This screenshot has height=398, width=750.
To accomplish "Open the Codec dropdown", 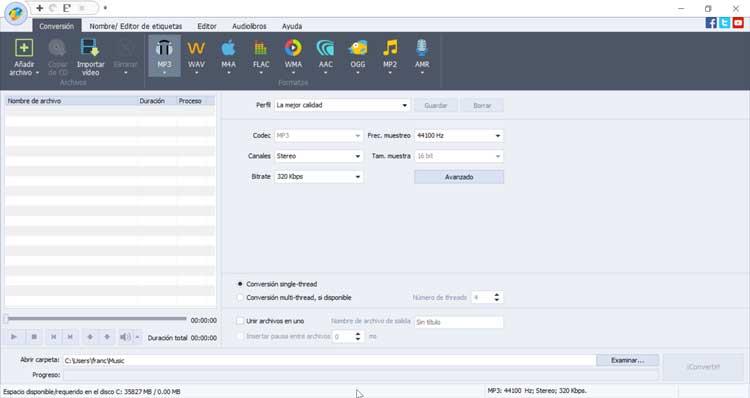I will 318,136.
